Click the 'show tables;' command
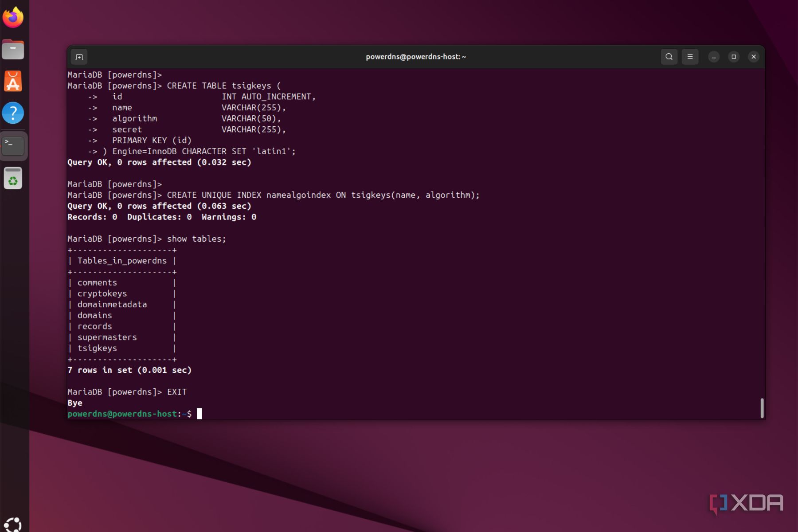Screen dimensions: 798x532 (x=196, y=239)
